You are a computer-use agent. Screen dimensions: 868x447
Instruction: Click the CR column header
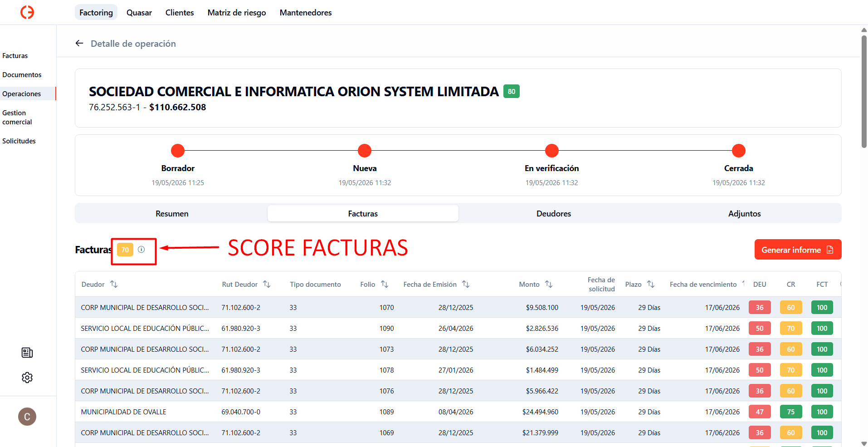(791, 284)
